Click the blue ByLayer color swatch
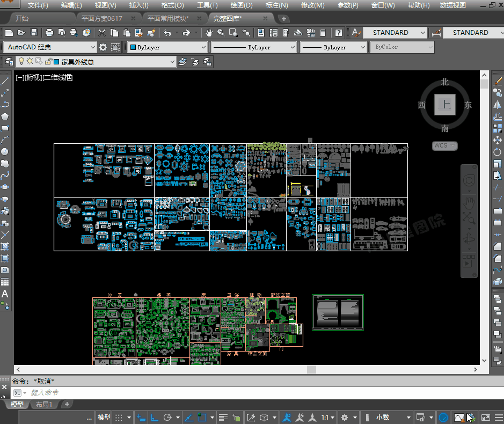 point(133,47)
